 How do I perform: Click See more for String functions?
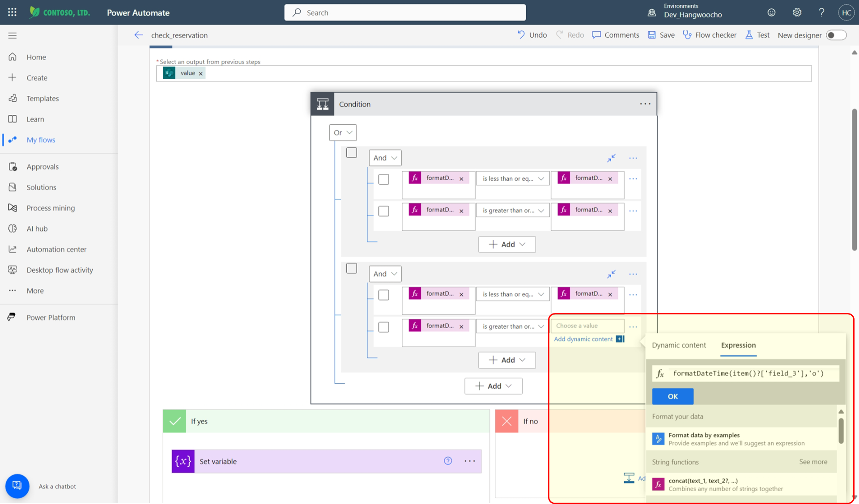[x=813, y=462]
